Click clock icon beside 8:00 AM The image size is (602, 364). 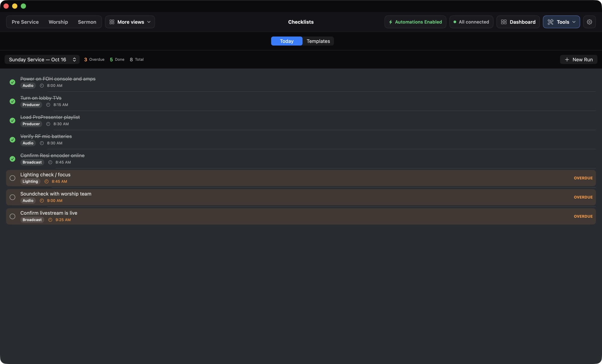pos(42,86)
